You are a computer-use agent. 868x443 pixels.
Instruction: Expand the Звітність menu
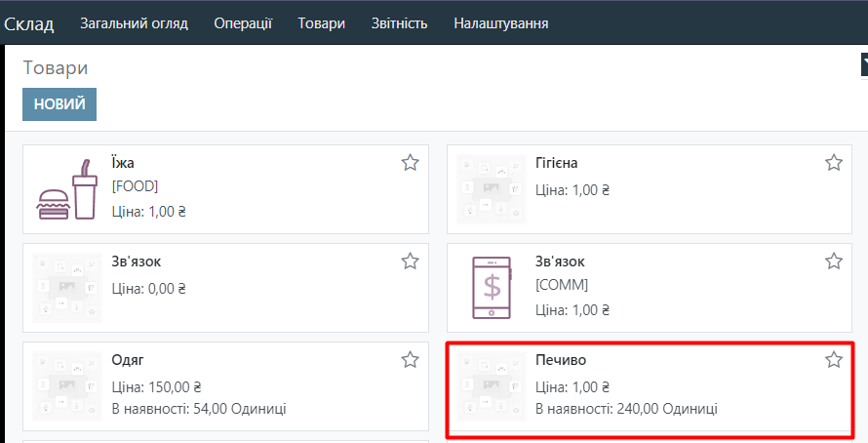pyautogui.click(x=399, y=23)
